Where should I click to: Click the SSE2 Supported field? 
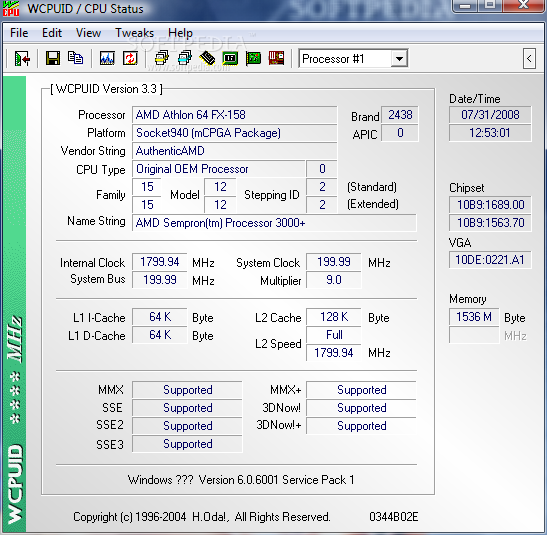point(187,426)
